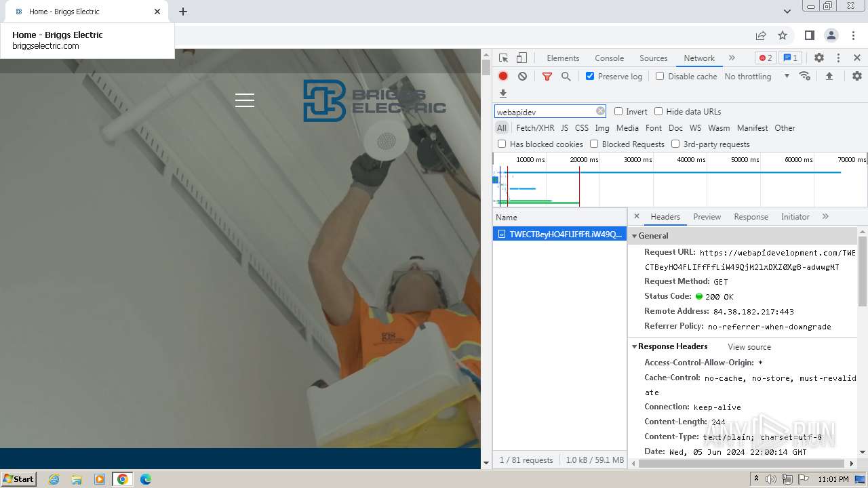Close the Home - Briggs Electric tab
This screenshot has height=488, width=868.
(x=157, y=12)
